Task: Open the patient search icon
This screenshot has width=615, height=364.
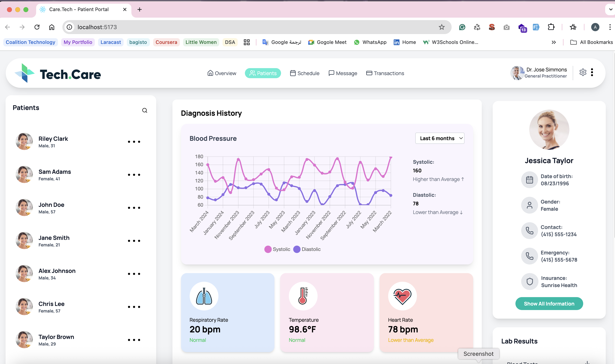Action: (x=145, y=110)
